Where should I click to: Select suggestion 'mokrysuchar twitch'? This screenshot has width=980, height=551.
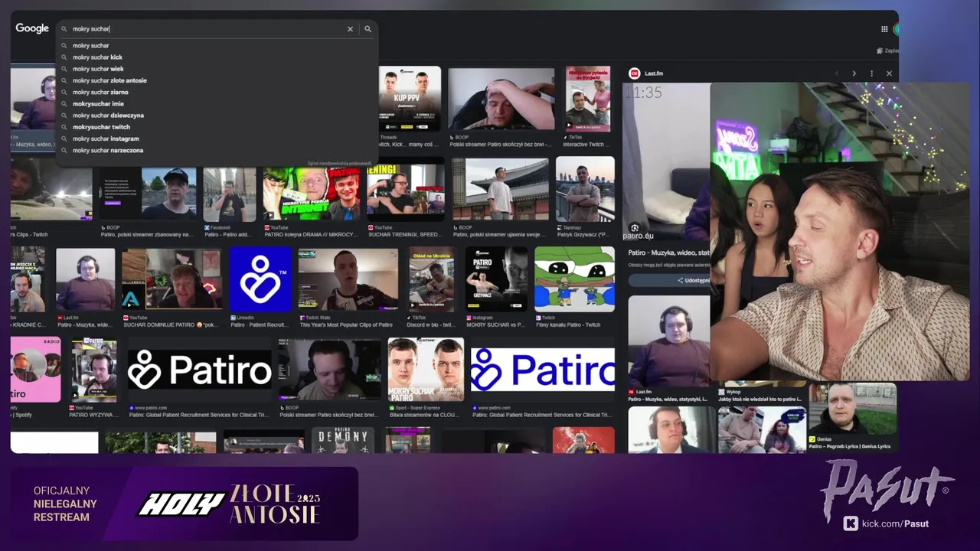pos(216,127)
